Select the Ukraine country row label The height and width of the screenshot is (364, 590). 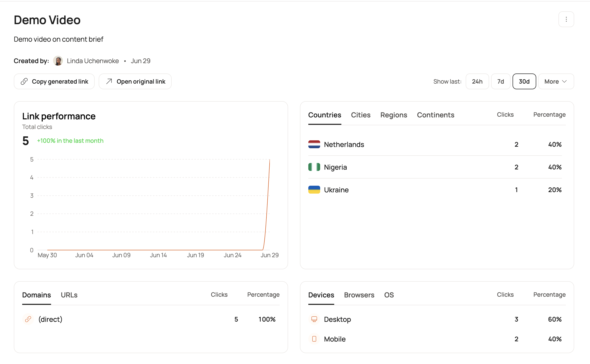pos(336,190)
